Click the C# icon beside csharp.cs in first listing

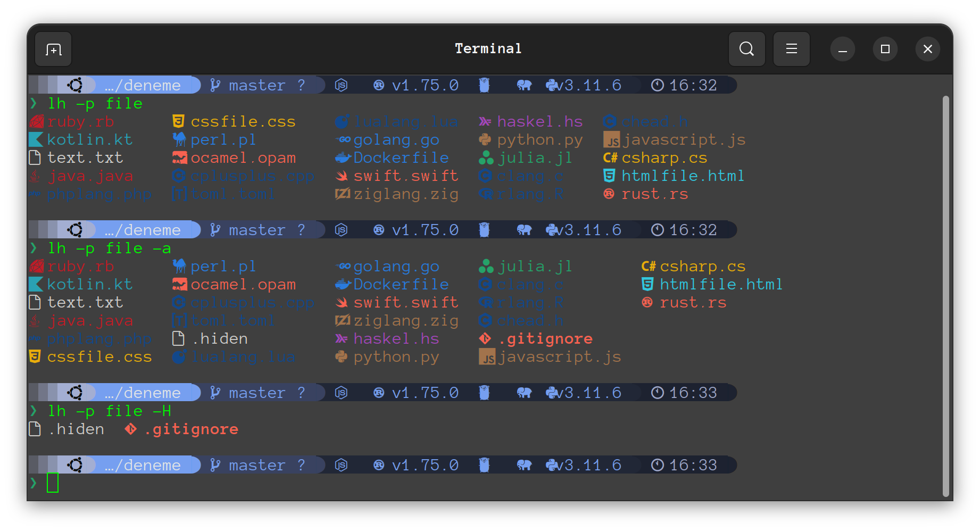(x=610, y=157)
